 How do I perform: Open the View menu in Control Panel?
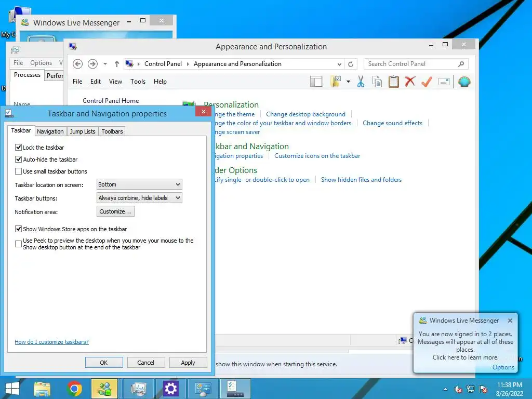(x=115, y=82)
